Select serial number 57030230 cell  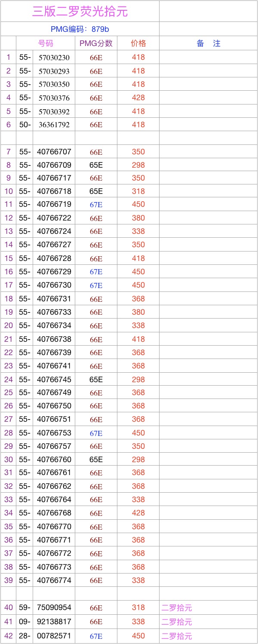click(54, 58)
